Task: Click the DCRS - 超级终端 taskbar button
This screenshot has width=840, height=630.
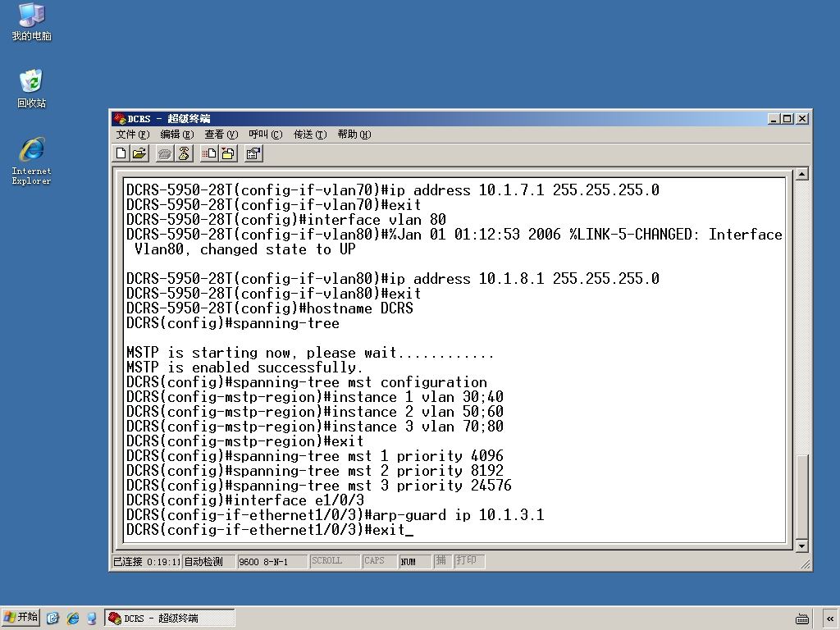Action: pos(169,618)
